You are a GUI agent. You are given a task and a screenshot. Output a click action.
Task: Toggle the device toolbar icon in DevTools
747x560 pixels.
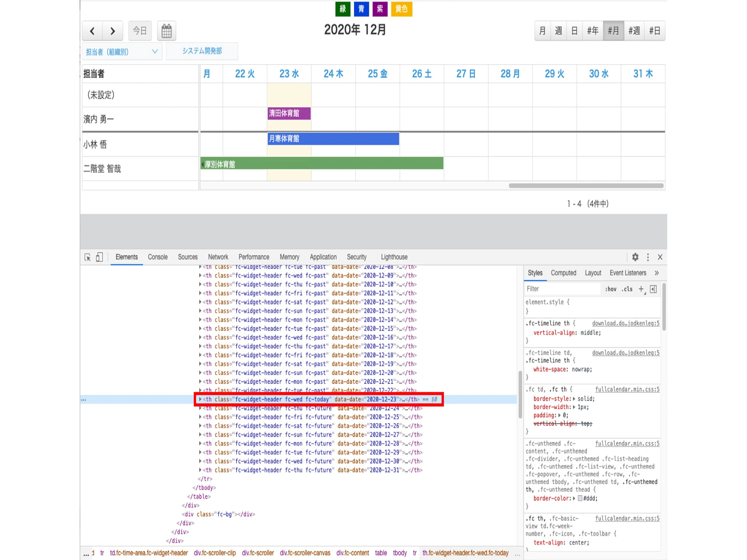(x=100, y=257)
